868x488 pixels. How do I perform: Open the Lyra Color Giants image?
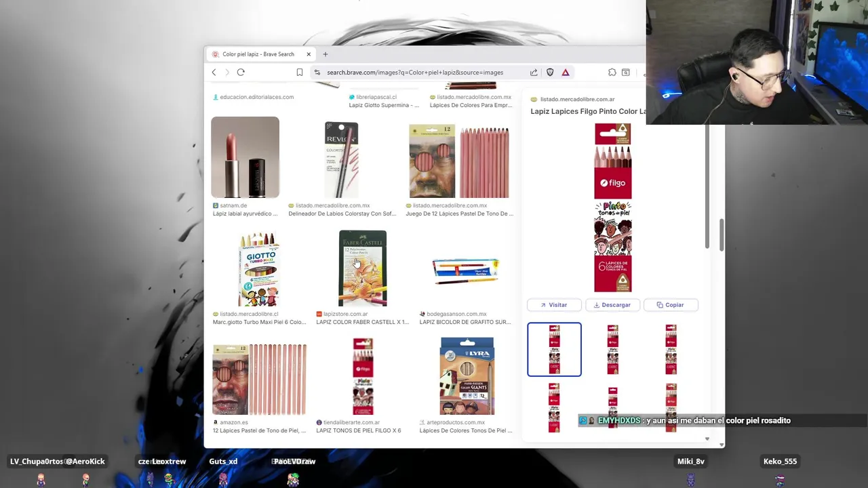pos(467,376)
